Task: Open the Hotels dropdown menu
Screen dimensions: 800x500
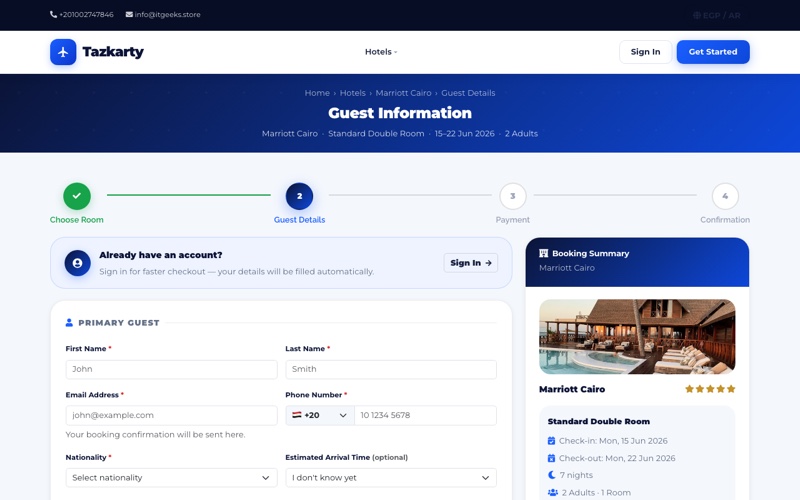Action: [x=381, y=52]
